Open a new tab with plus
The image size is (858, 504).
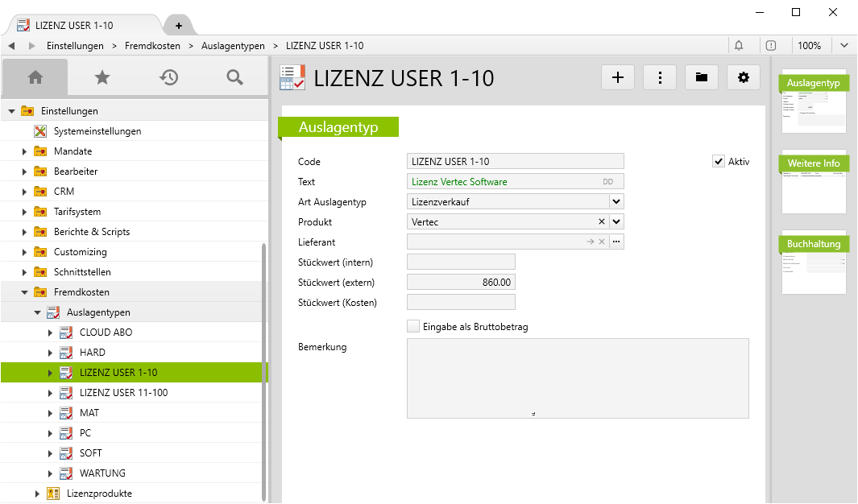[179, 26]
